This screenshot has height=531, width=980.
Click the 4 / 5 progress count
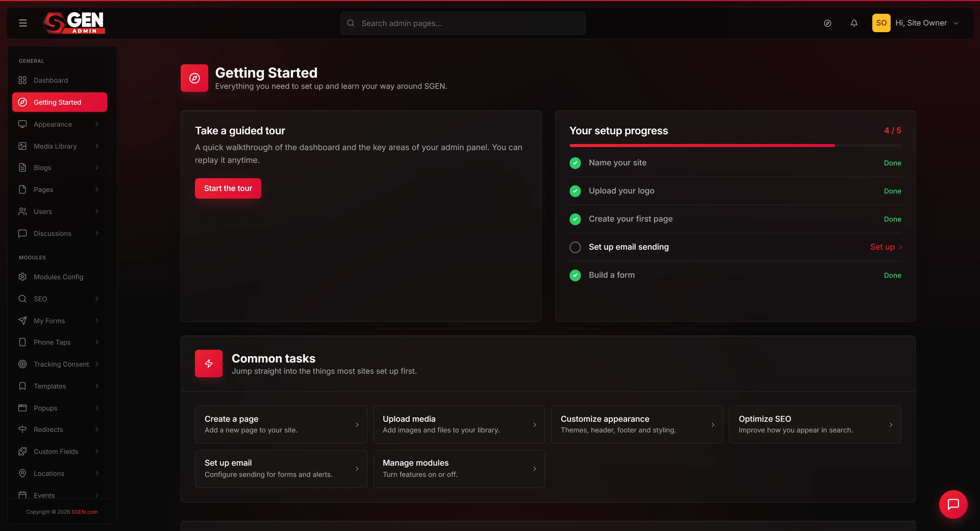(x=892, y=130)
